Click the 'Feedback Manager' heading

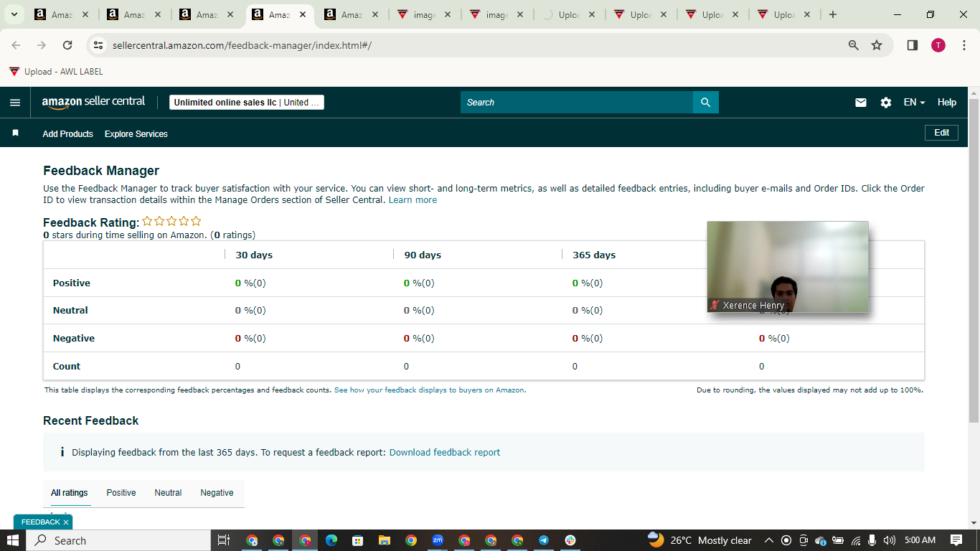coord(101,171)
